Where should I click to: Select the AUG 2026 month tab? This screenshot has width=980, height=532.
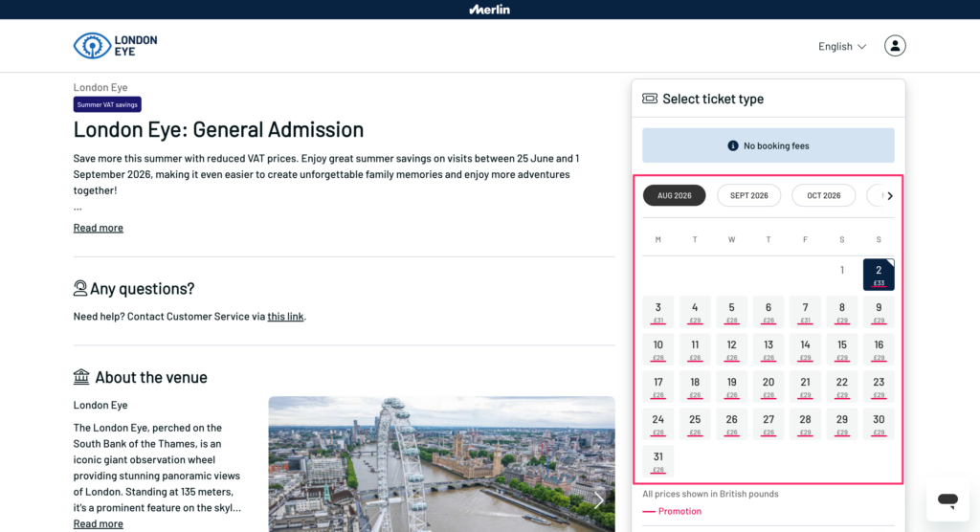675,195
